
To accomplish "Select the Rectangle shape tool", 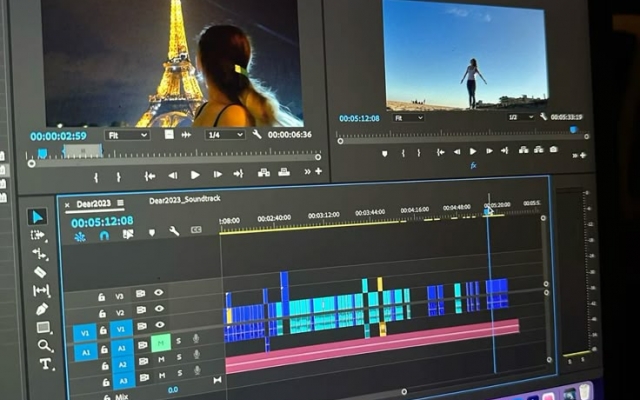I will coord(44,327).
